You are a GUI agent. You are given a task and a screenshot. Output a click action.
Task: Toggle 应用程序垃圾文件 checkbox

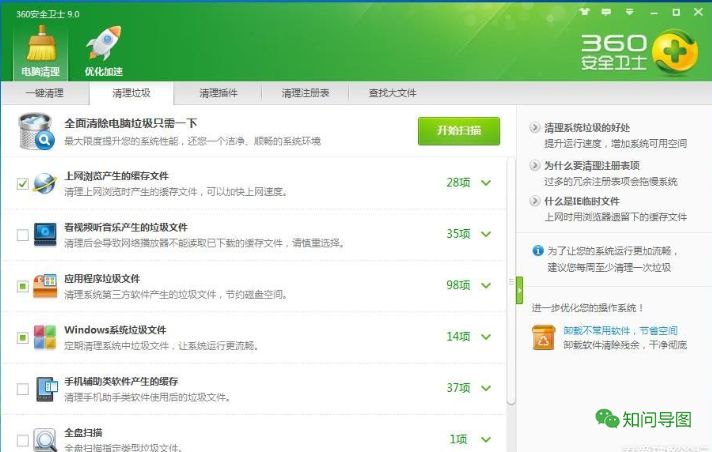click(x=22, y=286)
